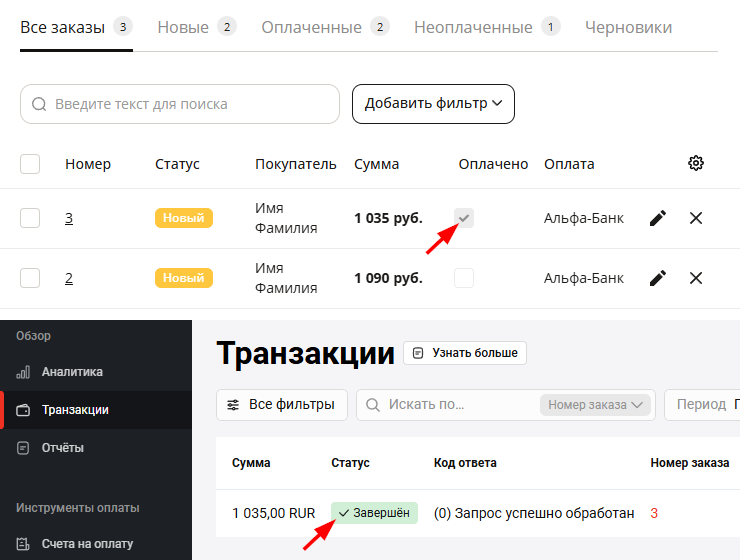
Task: Click the Оплачено column header
Action: click(493, 164)
